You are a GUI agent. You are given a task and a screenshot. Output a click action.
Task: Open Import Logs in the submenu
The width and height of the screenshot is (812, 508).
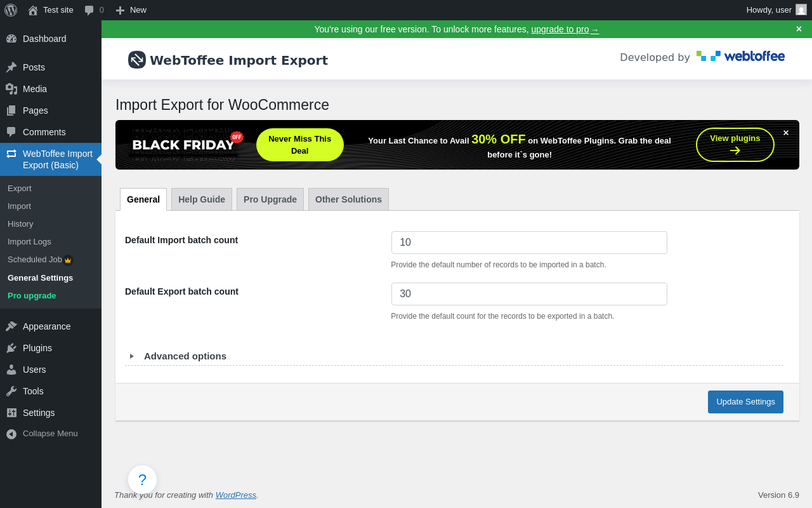(29, 242)
